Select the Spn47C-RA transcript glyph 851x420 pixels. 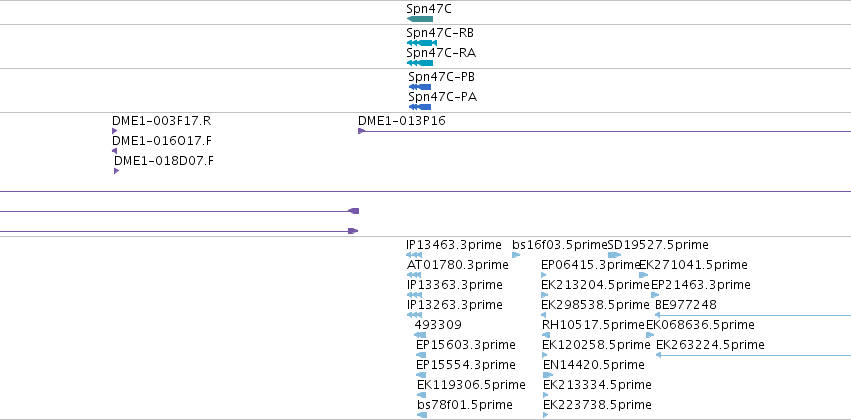[x=420, y=63]
